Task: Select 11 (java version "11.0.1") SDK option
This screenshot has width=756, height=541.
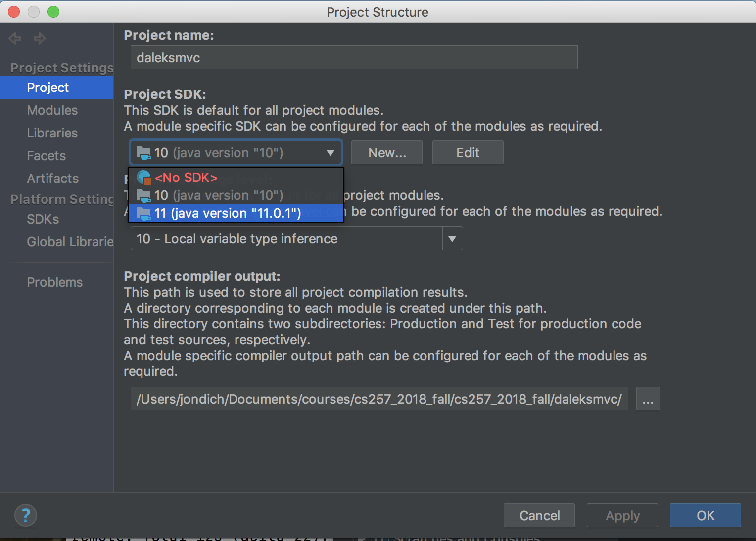Action: point(228,213)
